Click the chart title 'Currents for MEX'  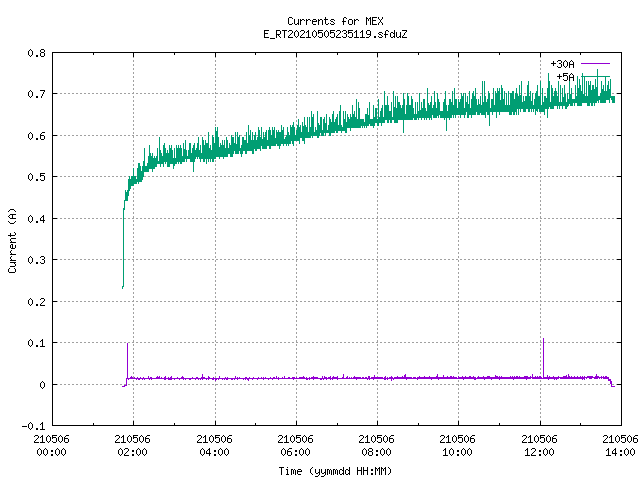335,21
